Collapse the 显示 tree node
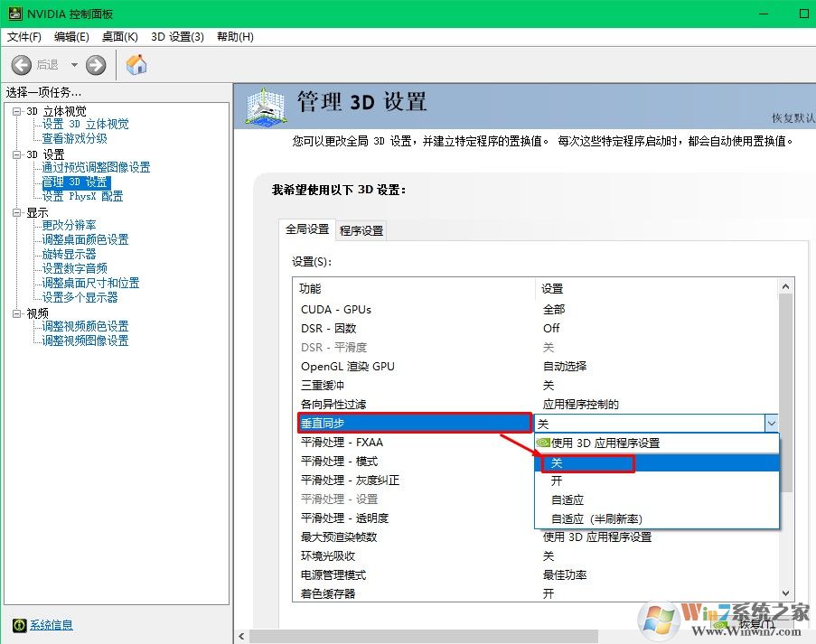816x644 pixels. tap(17, 212)
